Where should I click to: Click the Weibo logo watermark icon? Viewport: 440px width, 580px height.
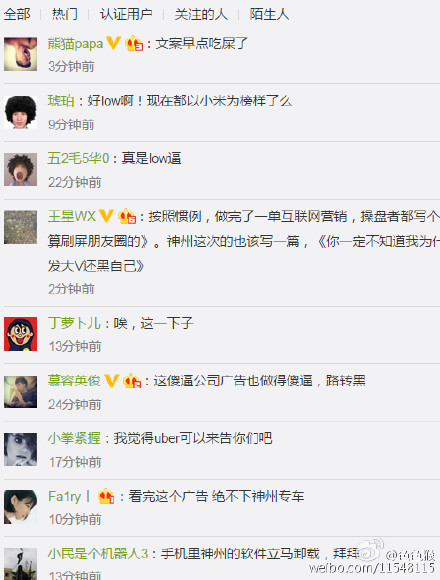tap(371, 550)
